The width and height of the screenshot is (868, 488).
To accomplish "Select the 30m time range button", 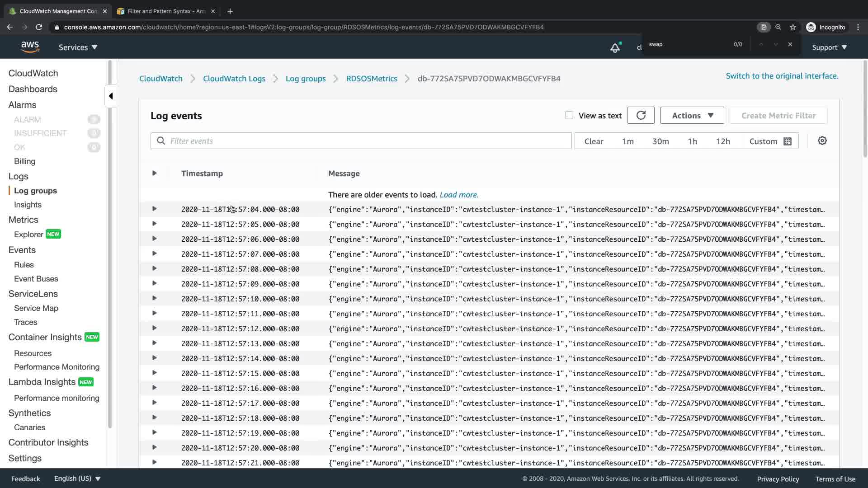I will coord(660,141).
